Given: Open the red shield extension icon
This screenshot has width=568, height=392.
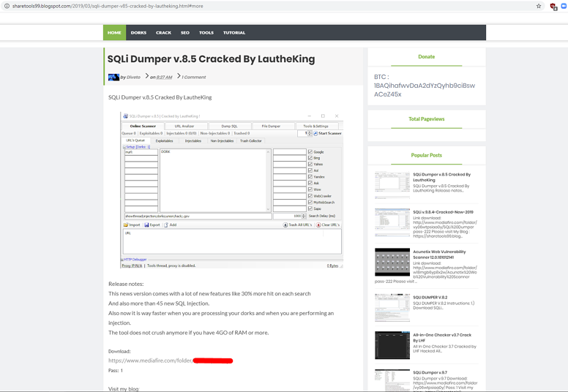Looking at the screenshot, I should tap(553, 6).
